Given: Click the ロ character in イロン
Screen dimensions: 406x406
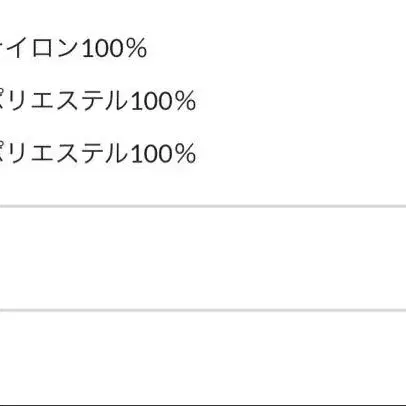Looking at the screenshot, I should tap(44, 49).
